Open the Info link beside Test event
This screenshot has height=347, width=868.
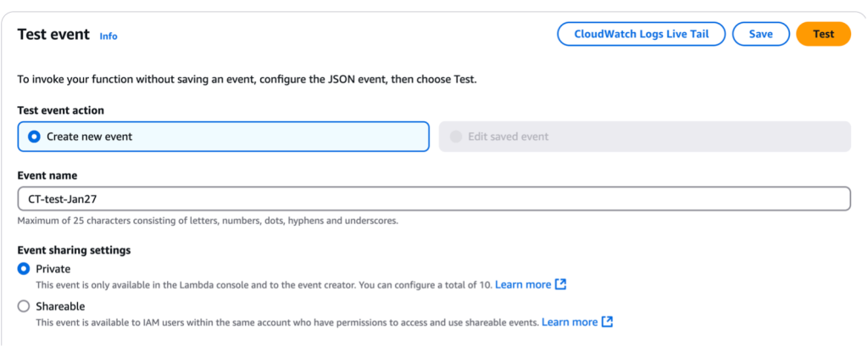108,36
